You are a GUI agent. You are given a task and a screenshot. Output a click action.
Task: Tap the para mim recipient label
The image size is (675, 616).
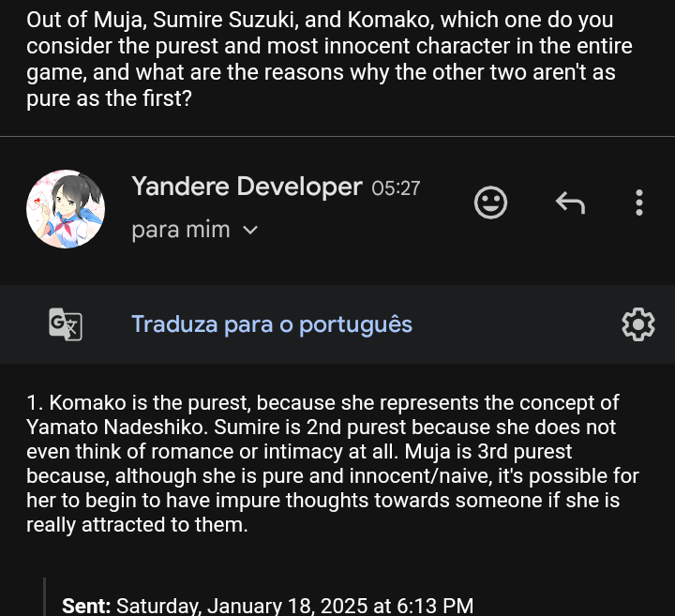[x=181, y=230]
